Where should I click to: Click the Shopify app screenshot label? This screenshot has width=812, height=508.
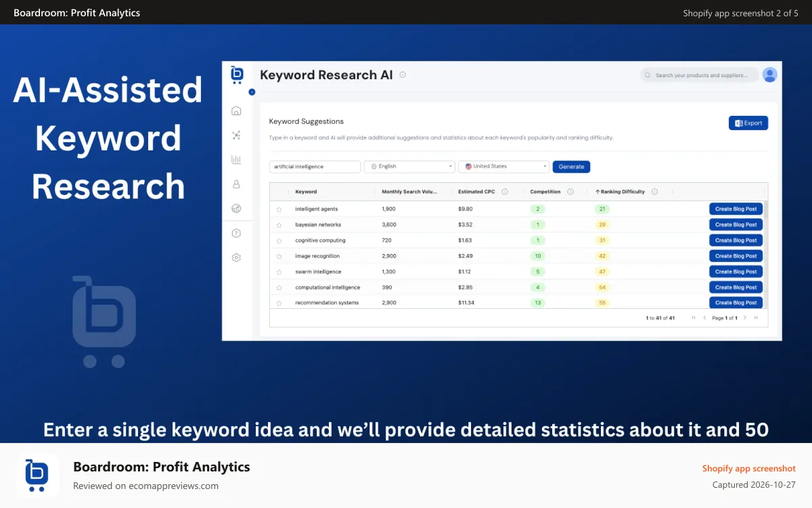click(x=749, y=469)
